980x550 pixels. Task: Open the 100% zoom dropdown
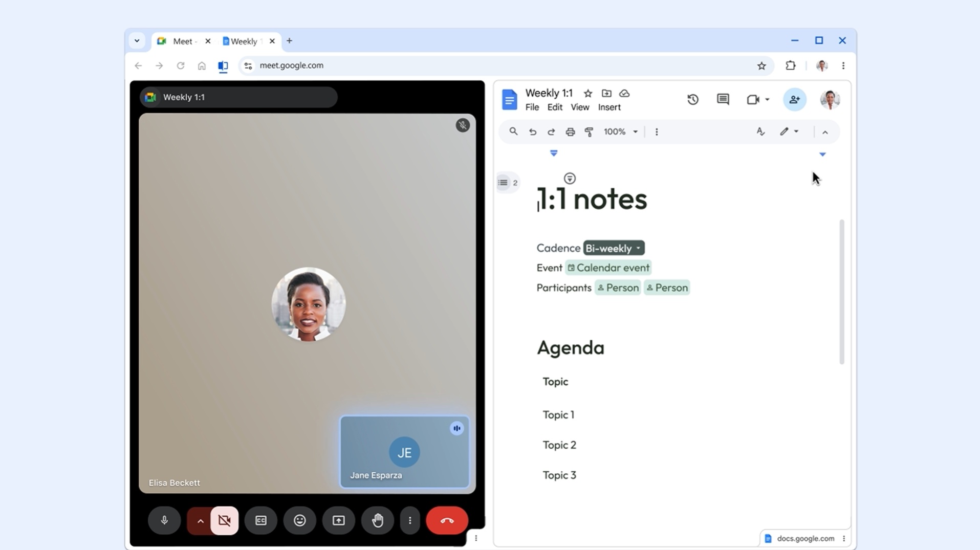pyautogui.click(x=620, y=132)
